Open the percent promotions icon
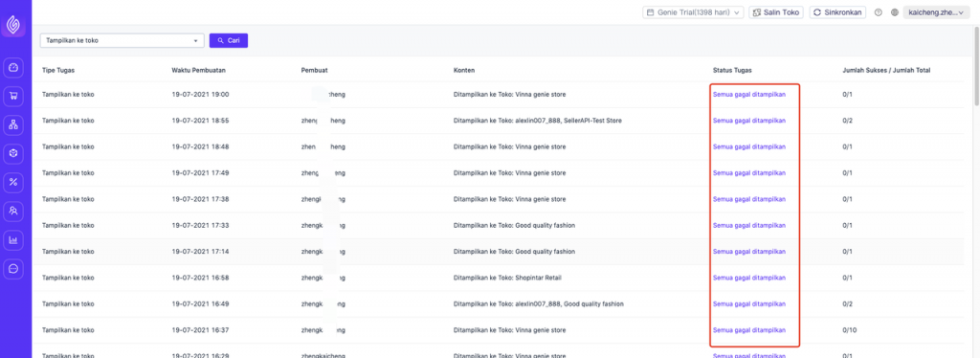Viewport: 980px width, 358px height. 13,182
